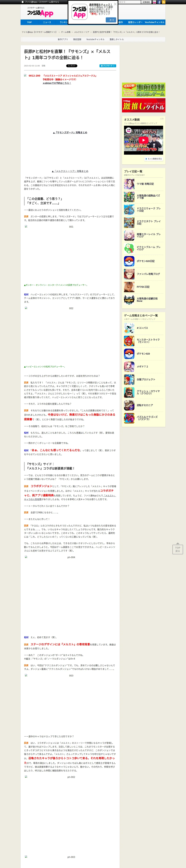This screenshot has height=868, width=186.
Task: Open the ピクミンブルーム プレイログ icon
Action: [129, 248]
